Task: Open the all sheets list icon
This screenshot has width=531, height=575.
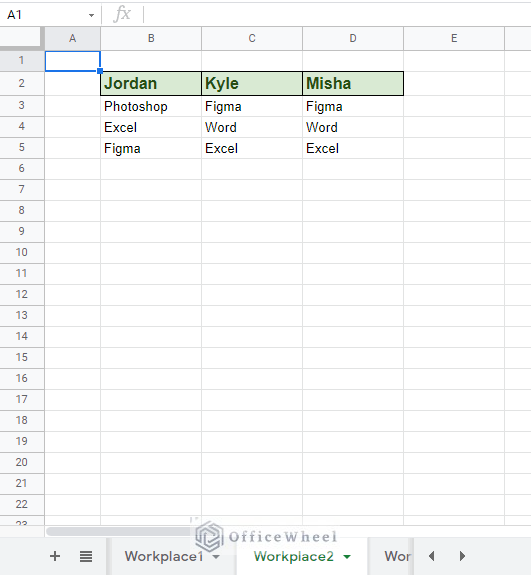Action: pos(86,557)
